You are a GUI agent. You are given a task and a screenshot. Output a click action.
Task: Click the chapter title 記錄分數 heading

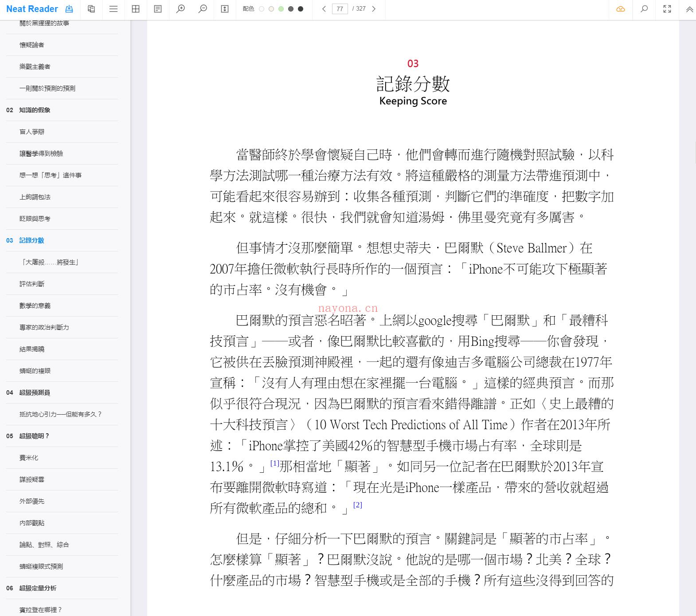click(x=413, y=83)
